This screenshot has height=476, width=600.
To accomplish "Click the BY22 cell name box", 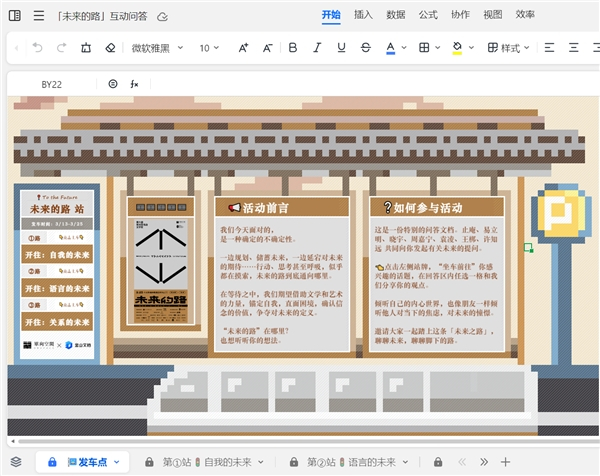I will pos(52,84).
